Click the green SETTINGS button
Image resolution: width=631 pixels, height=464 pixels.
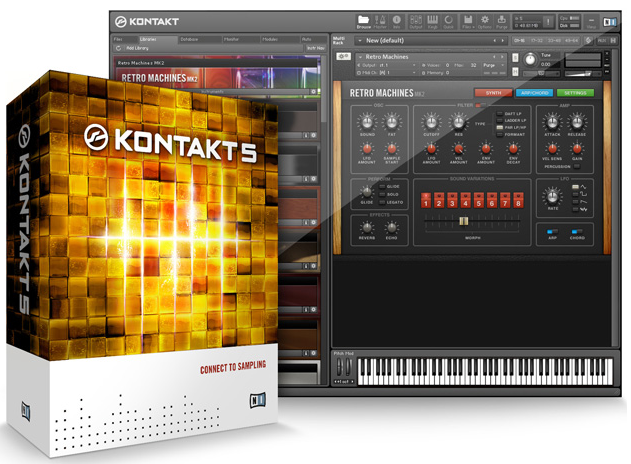(x=575, y=93)
